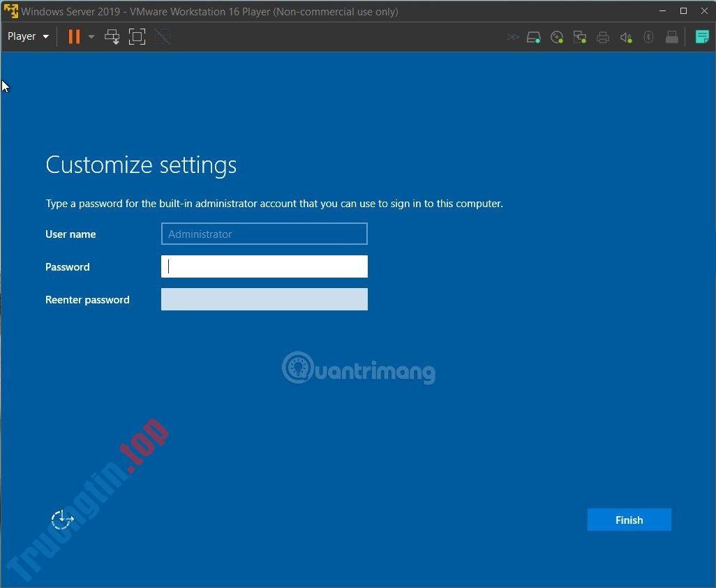716x588 pixels.
Task: Click the hard disk device status icon
Action: click(534, 37)
